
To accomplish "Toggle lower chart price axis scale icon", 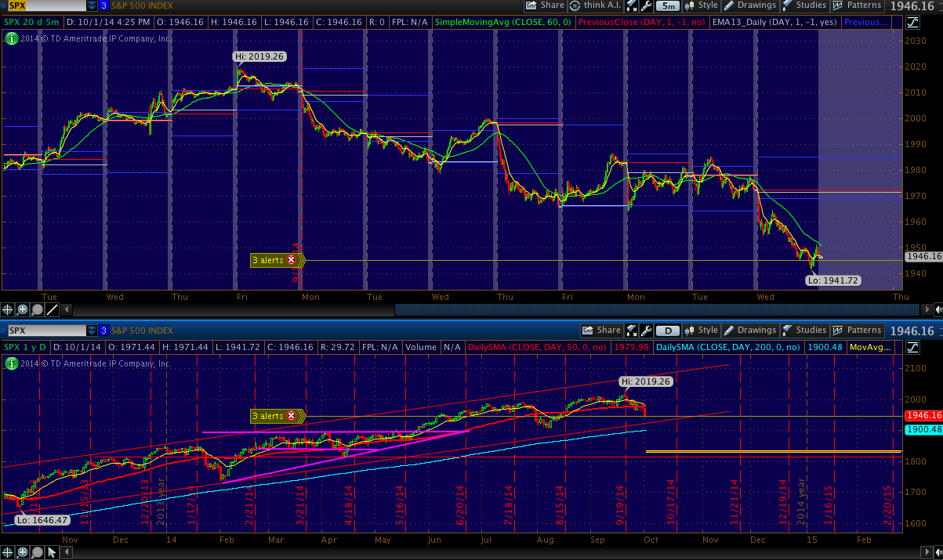I will point(912,346).
